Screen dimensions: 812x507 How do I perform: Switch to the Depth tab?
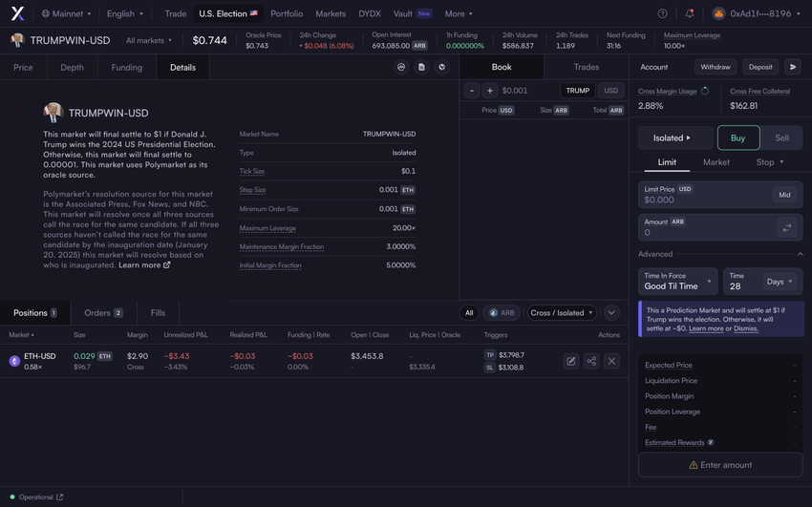tap(72, 67)
